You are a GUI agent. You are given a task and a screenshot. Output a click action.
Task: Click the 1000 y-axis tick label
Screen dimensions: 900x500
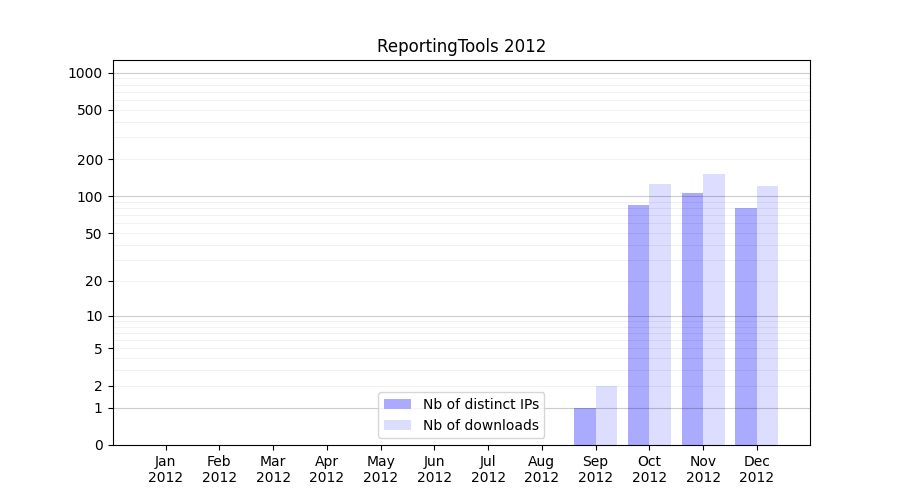tap(85, 73)
